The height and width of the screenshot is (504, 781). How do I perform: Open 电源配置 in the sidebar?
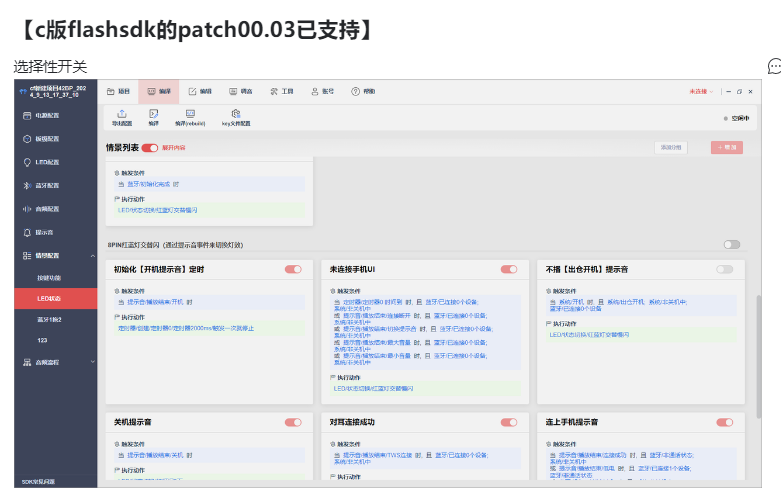click(47, 116)
